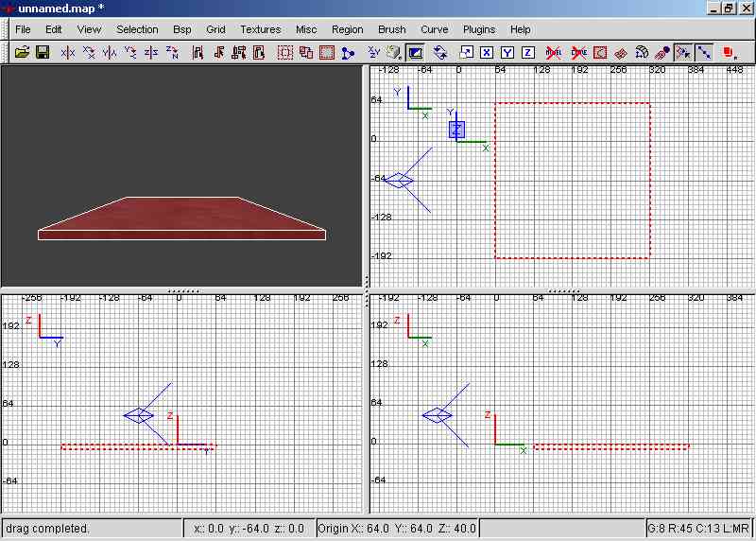Toggle the don't select curved brushes button

point(578,53)
